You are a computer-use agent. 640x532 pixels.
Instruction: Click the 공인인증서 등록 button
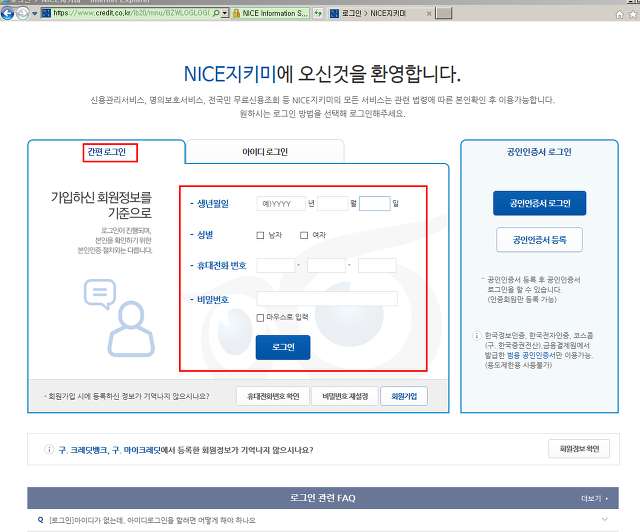point(540,240)
